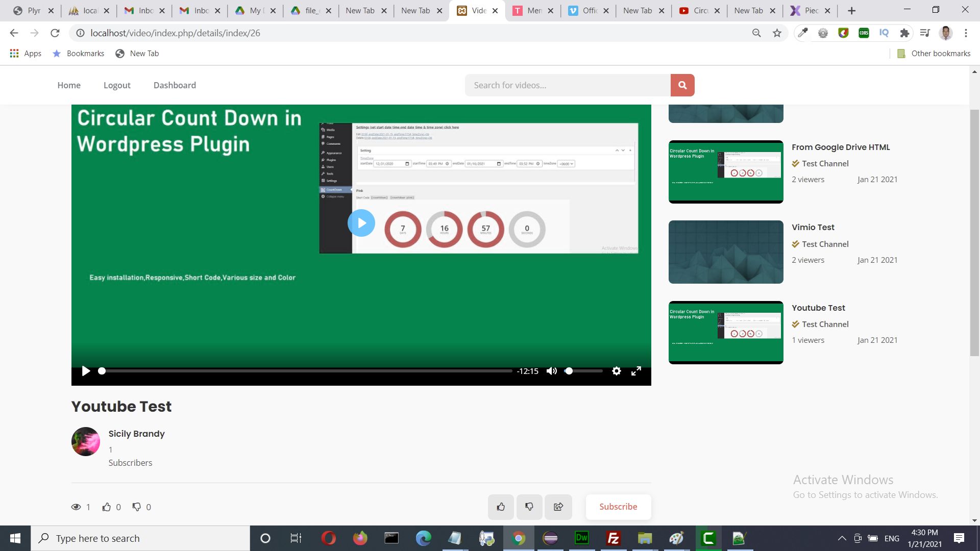This screenshot has width=980, height=551.
Task: Click the thumbs-up like button
Action: [x=501, y=507]
